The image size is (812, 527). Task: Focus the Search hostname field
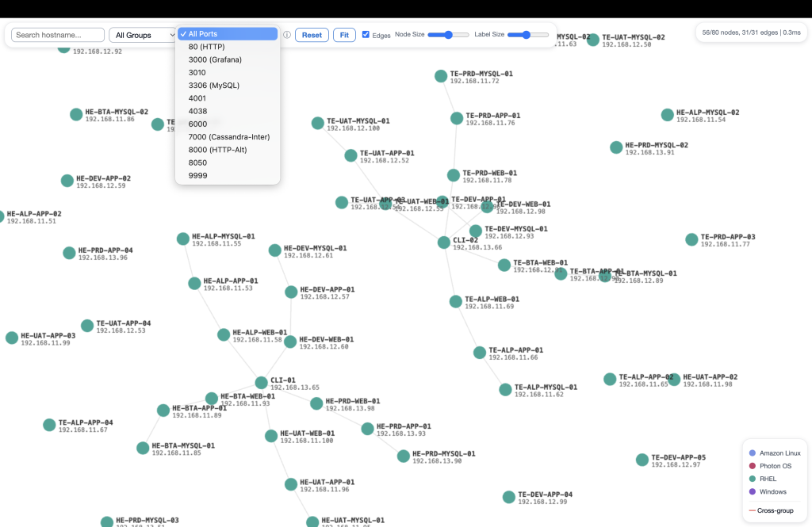point(58,35)
